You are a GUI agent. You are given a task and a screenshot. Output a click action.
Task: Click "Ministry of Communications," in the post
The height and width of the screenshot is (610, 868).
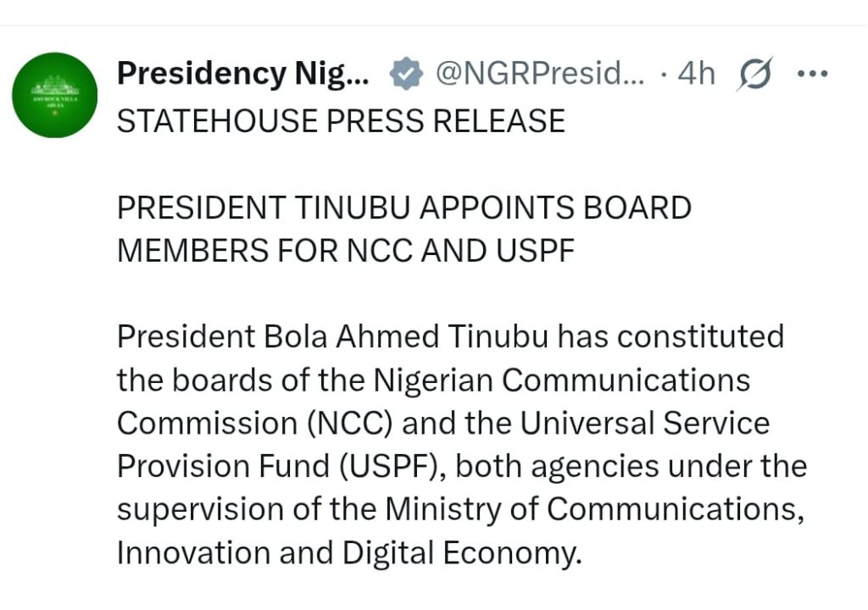(x=594, y=509)
